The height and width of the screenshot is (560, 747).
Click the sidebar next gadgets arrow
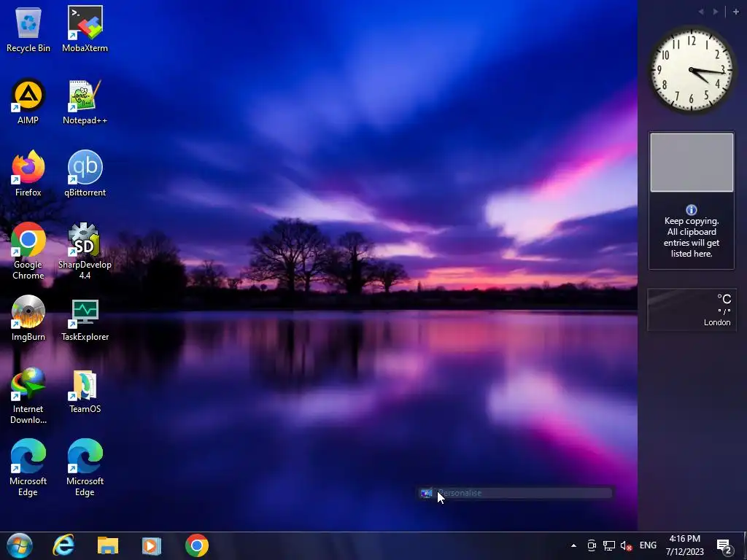716,12
